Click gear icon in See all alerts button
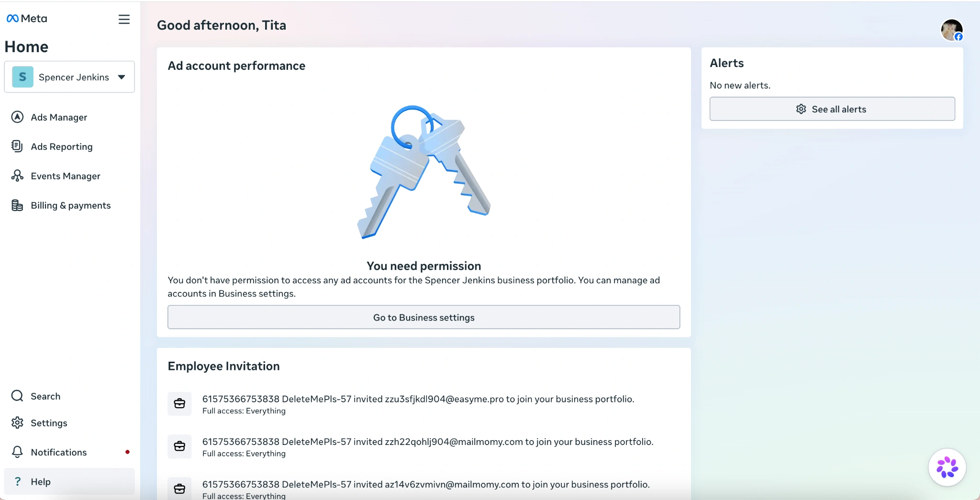The width and height of the screenshot is (980, 500). pos(801,109)
